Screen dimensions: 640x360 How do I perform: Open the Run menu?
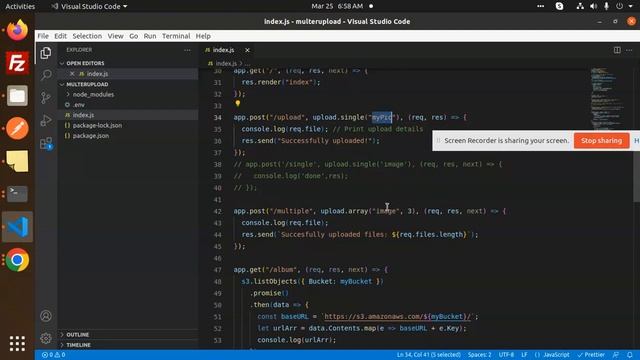click(150, 36)
